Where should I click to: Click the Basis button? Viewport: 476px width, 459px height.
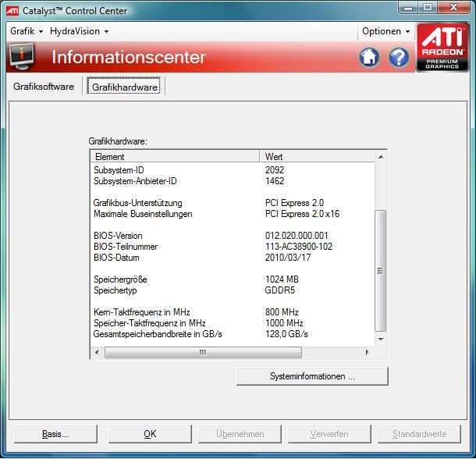click(x=55, y=434)
